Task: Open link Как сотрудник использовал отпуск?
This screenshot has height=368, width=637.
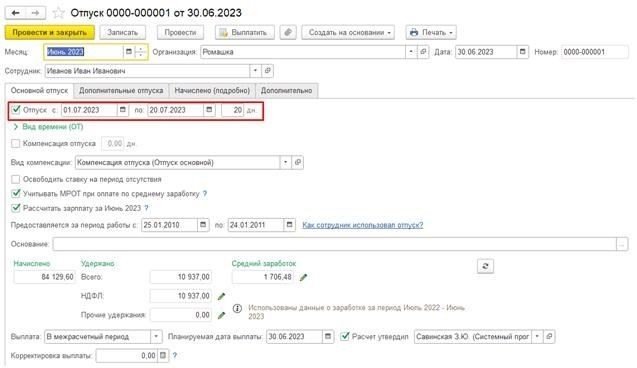Action: (x=363, y=225)
